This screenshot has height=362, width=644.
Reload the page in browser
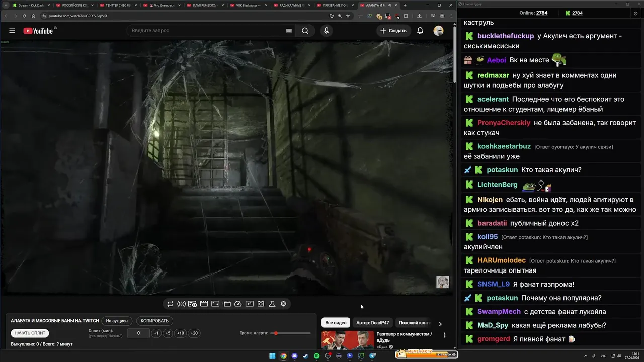click(24, 16)
